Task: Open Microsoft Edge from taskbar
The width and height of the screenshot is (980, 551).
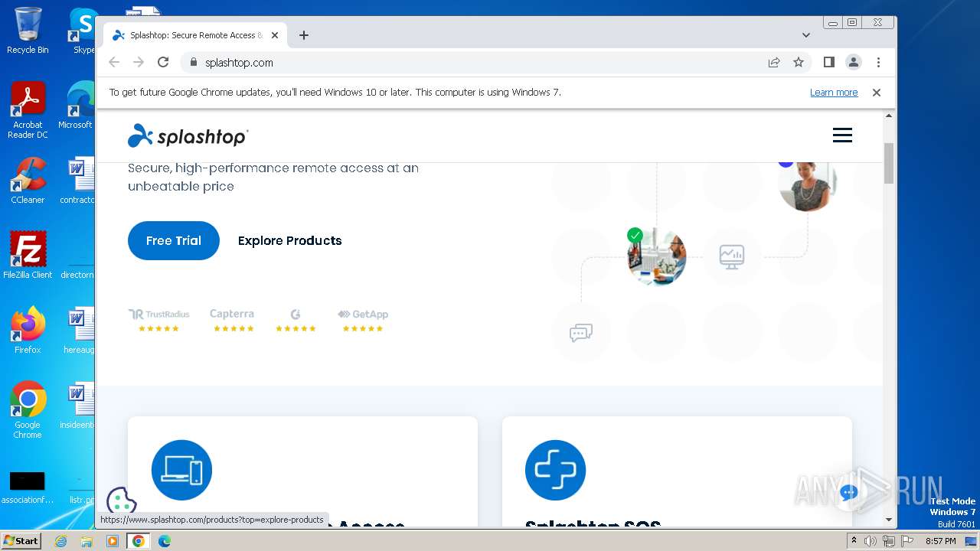Action: 165,541
